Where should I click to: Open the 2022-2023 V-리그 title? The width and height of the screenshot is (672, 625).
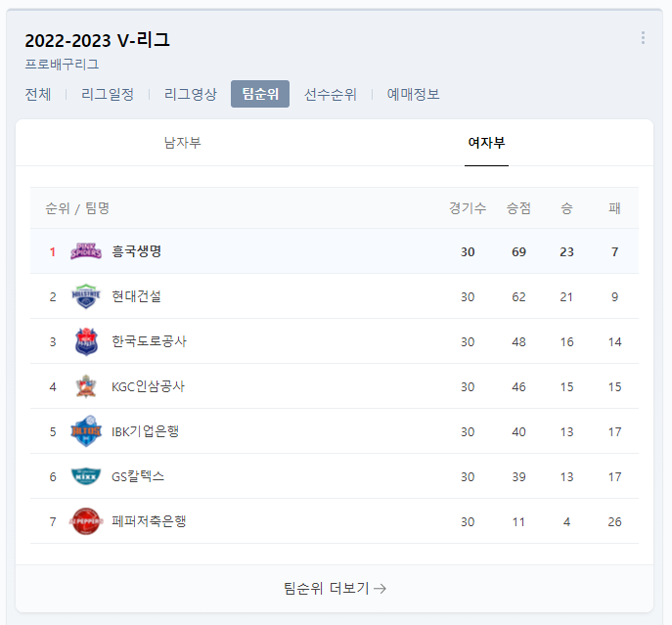97,41
